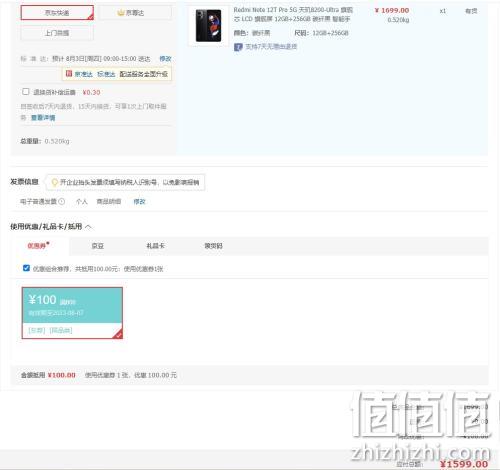The height and width of the screenshot is (470, 500).
Task: Collapse the 使用优惠/礼品卡/抵用 section
Action: [x=88, y=227]
